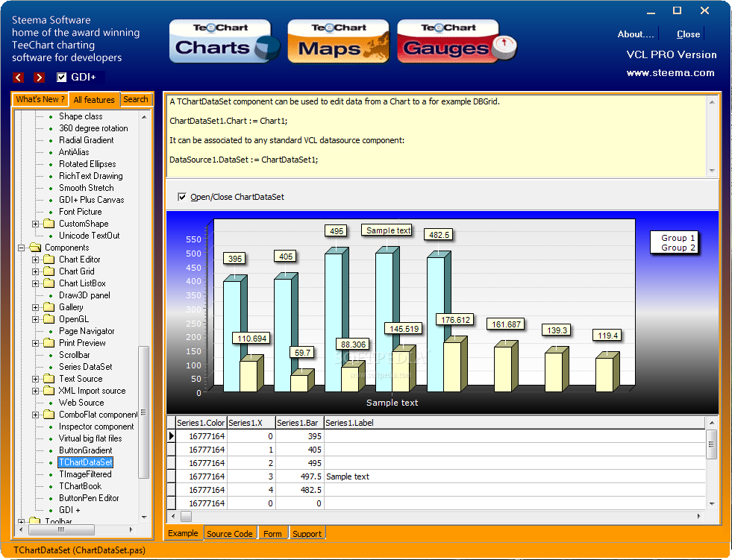Image resolution: width=732 pixels, height=560 pixels.
Task: Click the XML Import source folder icon
Action: pyautogui.click(x=49, y=391)
